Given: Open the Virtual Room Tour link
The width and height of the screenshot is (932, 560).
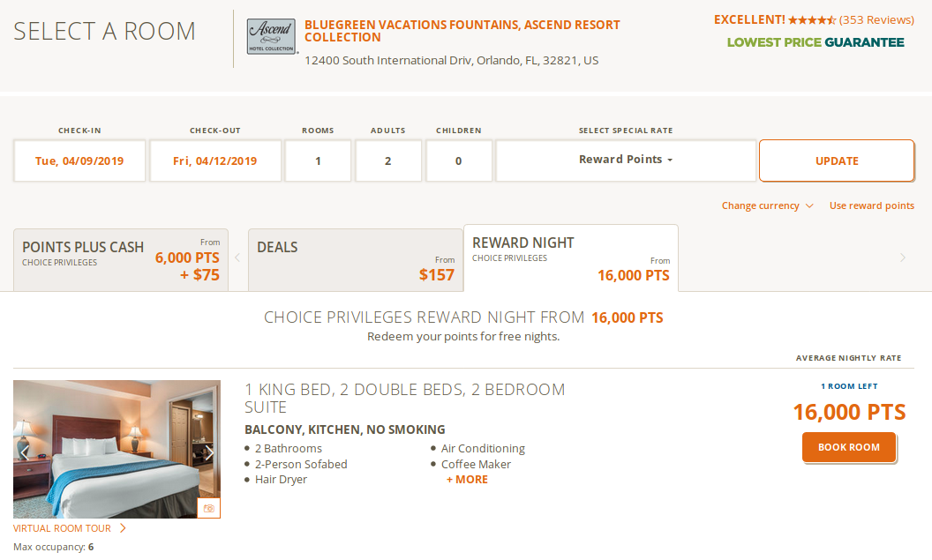Looking at the screenshot, I should tap(70, 528).
